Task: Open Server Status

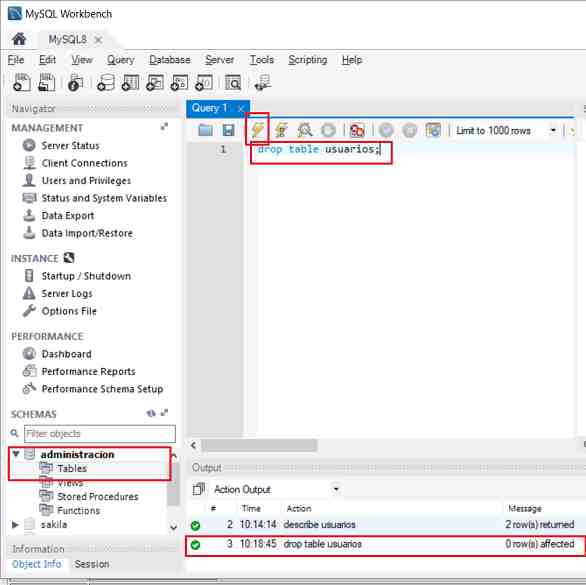Action: [x=70, y=145]
